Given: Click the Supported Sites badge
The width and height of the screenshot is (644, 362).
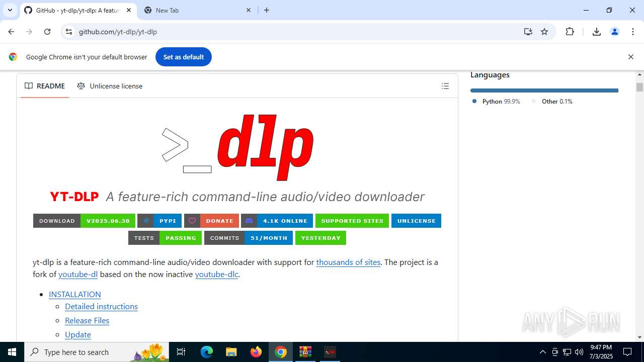Looking at the screenshot, I should click(x=352, y=221).
